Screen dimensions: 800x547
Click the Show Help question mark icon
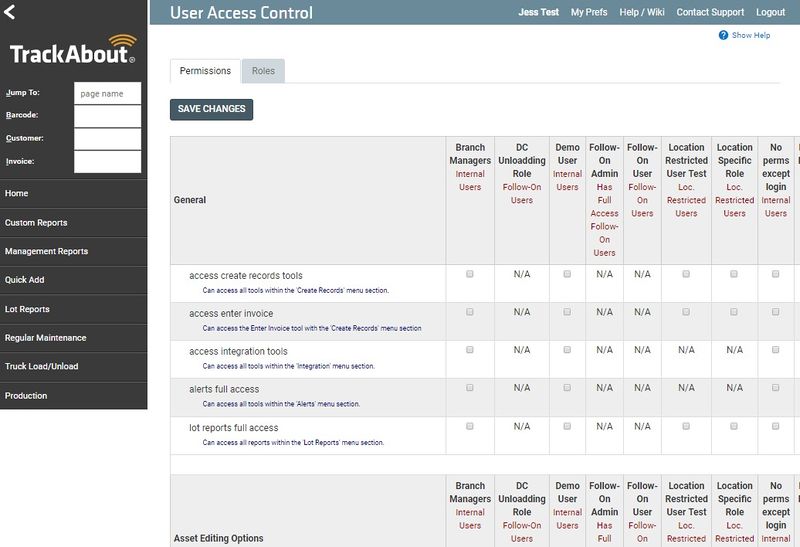coord(723,35)
